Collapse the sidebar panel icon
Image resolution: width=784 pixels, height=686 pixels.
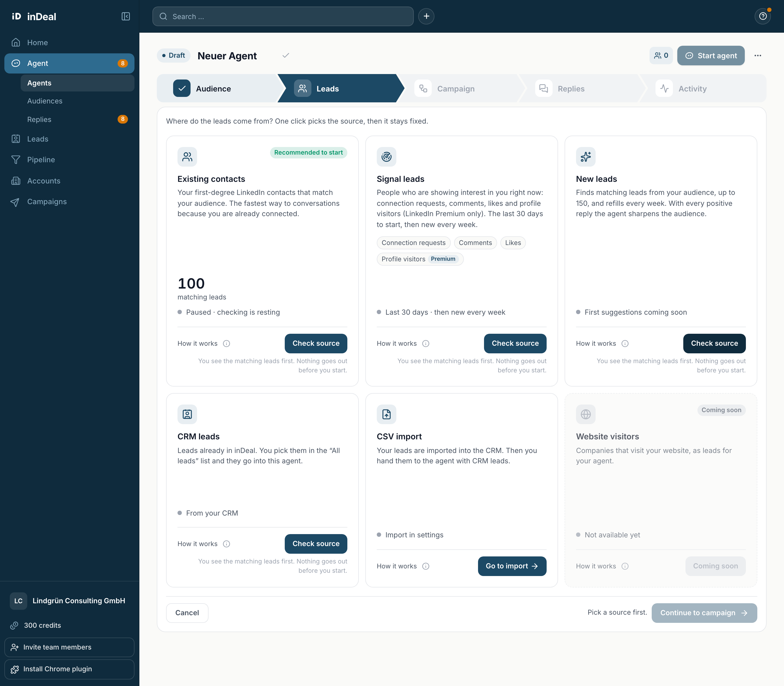(x=125, y=16)
